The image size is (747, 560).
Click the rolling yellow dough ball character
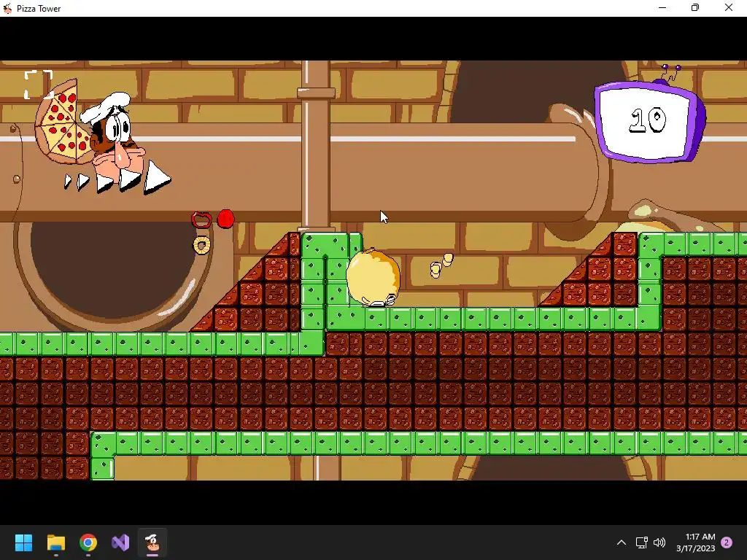pyautogui.click(x=373, y=278)
